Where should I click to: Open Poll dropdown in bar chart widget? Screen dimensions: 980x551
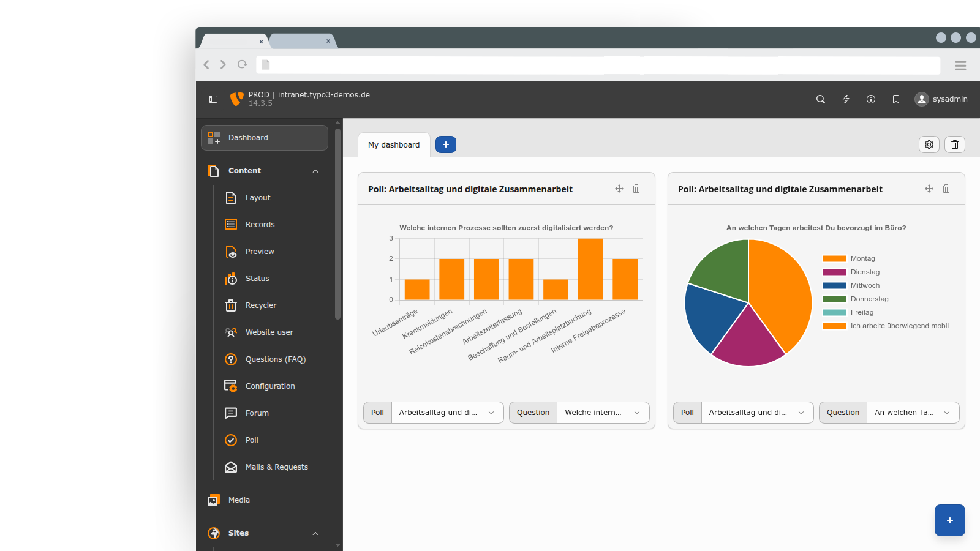[x=447, y=413]
